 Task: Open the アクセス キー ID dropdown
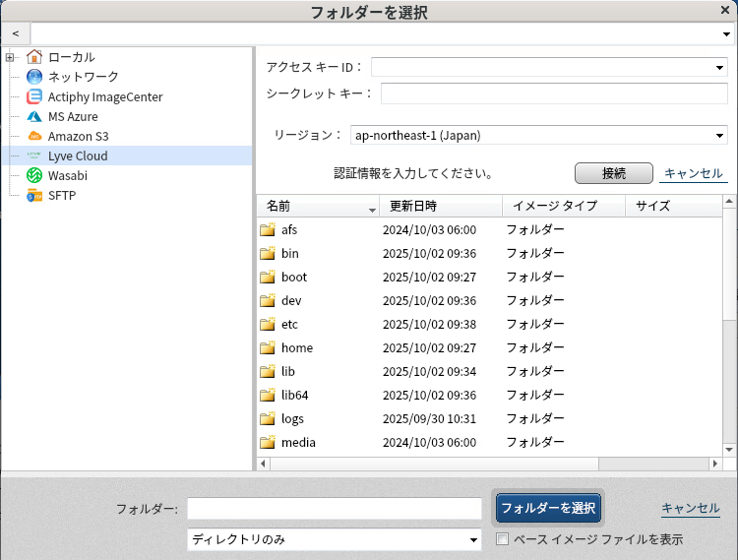click(x=719, y=67)
